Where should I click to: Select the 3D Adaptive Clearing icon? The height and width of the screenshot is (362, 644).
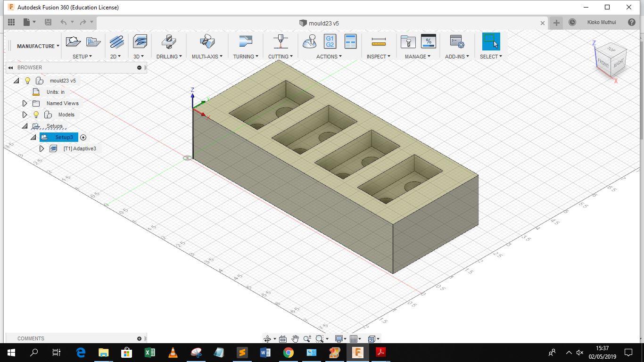(140, 41)
